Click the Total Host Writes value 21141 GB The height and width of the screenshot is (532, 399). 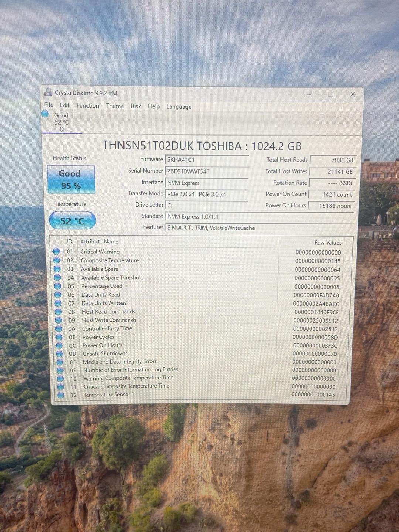pyautogui.click(x=332, y=171)
